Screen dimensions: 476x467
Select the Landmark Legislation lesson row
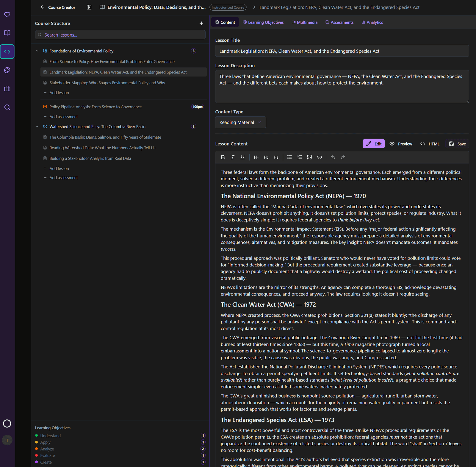click(x=123, y=72)
